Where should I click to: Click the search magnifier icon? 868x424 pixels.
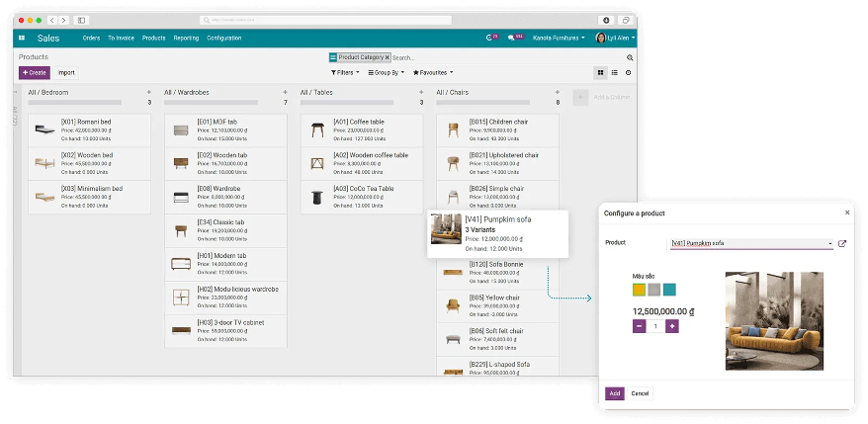[x=630, y=57]
